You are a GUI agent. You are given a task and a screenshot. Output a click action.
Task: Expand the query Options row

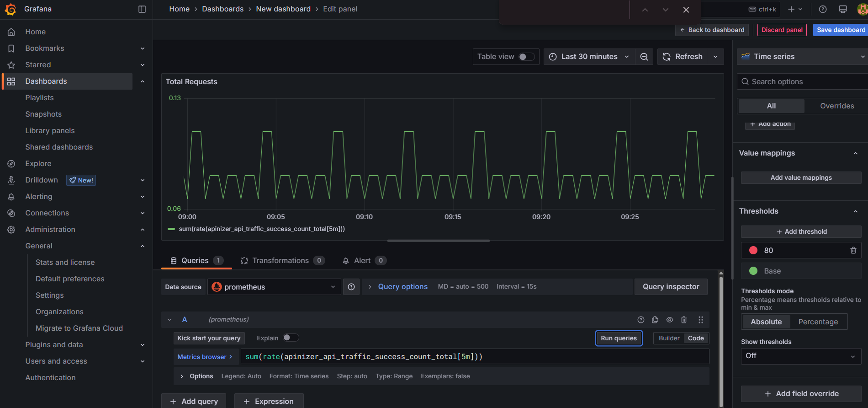(x=182, y=376)
